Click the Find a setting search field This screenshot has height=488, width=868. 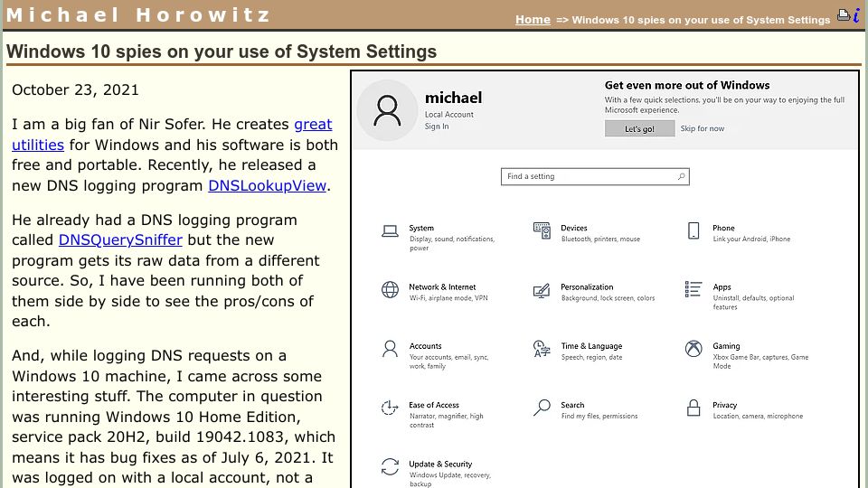[x=595, y=176]
